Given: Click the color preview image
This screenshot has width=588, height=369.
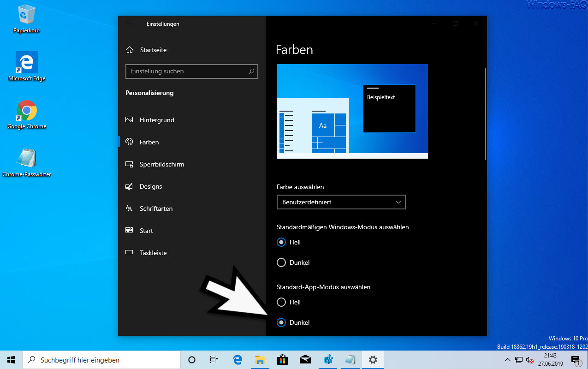Looking at the screenshot, I should (x=352, y=111).
